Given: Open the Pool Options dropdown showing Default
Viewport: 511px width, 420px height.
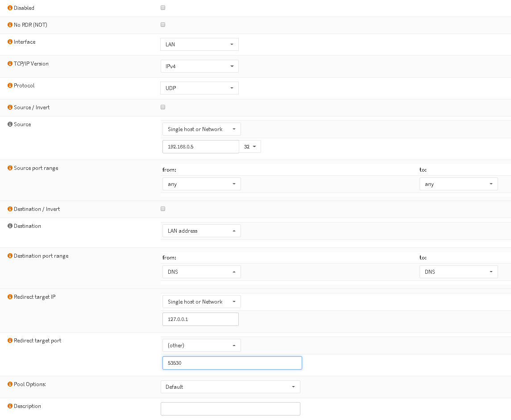Looking at the screenshot, I should point(230,387).
